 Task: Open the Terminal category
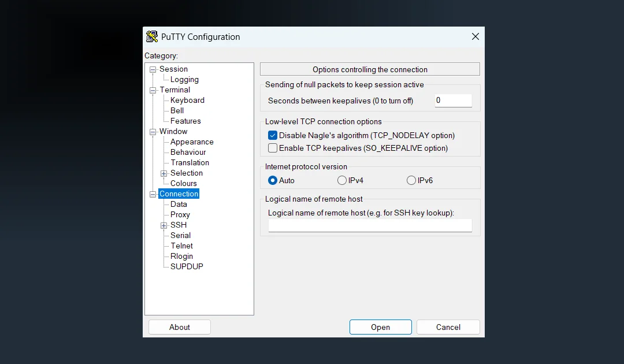(174, 90)
